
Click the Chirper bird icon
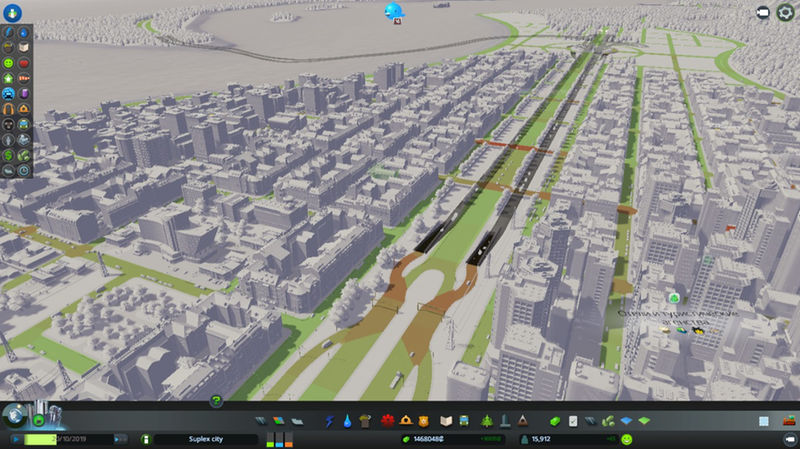pyautogui.click(x=393, y=12)
